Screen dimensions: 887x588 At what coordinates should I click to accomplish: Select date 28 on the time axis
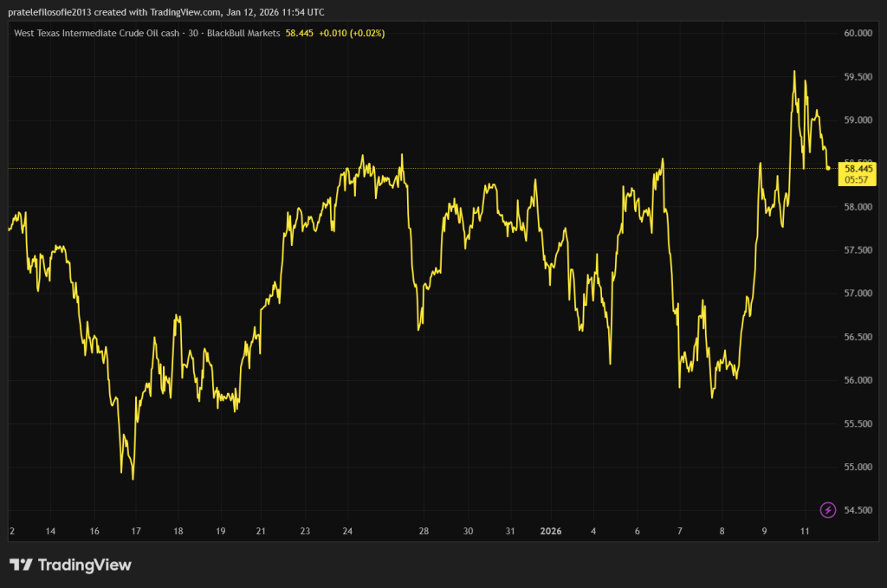coord(424,531)
